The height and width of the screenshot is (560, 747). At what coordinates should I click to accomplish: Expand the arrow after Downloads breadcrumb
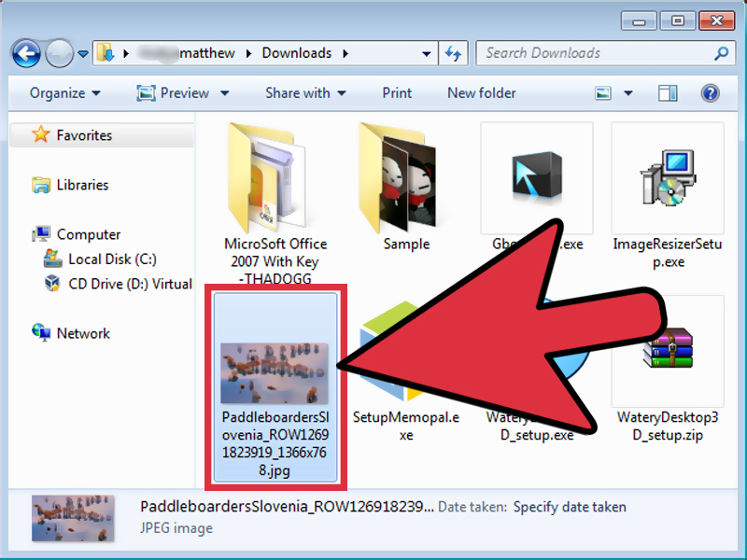(345, 53)
